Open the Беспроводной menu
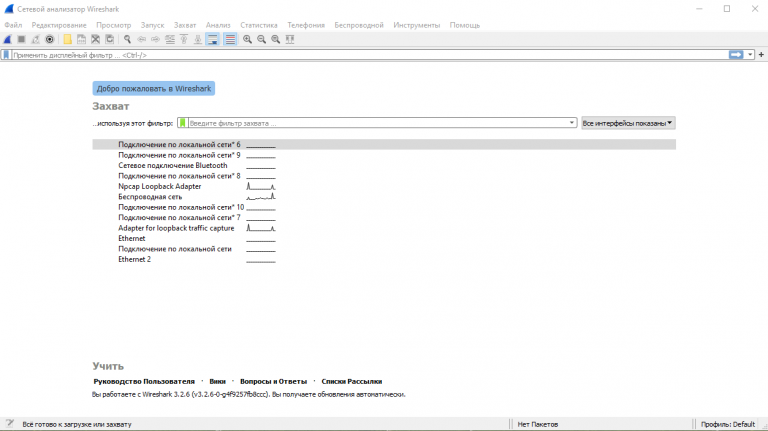 coord(359,25)
